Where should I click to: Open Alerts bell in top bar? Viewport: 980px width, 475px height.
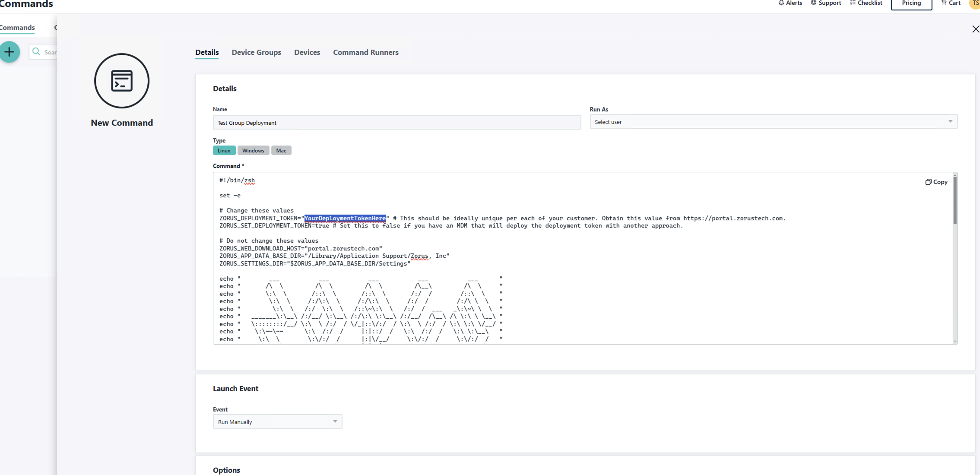[x=790, y=3]
